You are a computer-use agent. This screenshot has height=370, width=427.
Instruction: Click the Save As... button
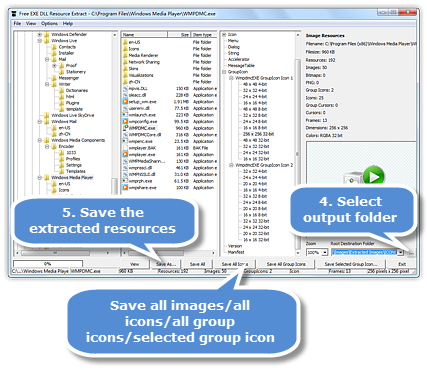pos(166,264)
